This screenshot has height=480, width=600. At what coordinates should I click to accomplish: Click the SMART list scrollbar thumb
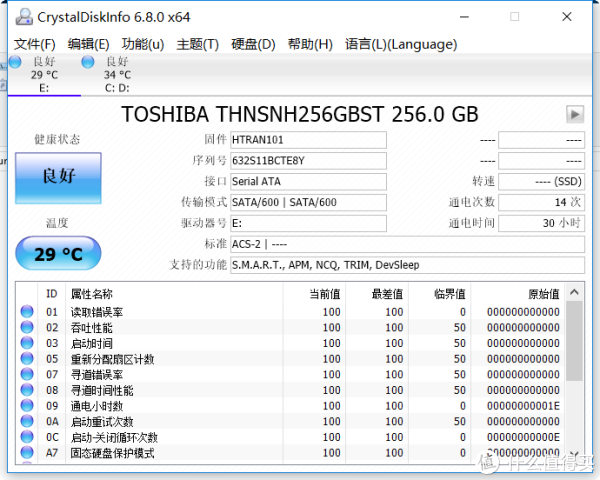click(574, 341)
